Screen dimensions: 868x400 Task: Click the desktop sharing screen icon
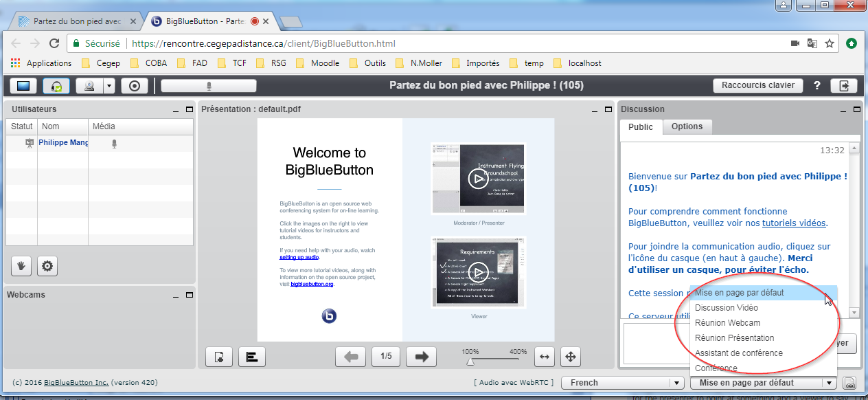pyautogui.click(x=23, y=86)
